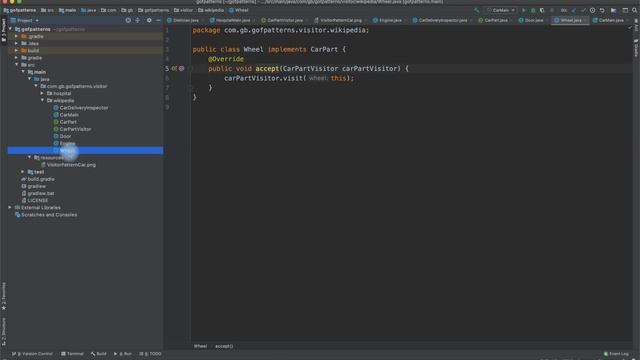Open the CarMain run configuration dropdown
The height and width of the screenshot is (360, 640).
coord(501,10)
